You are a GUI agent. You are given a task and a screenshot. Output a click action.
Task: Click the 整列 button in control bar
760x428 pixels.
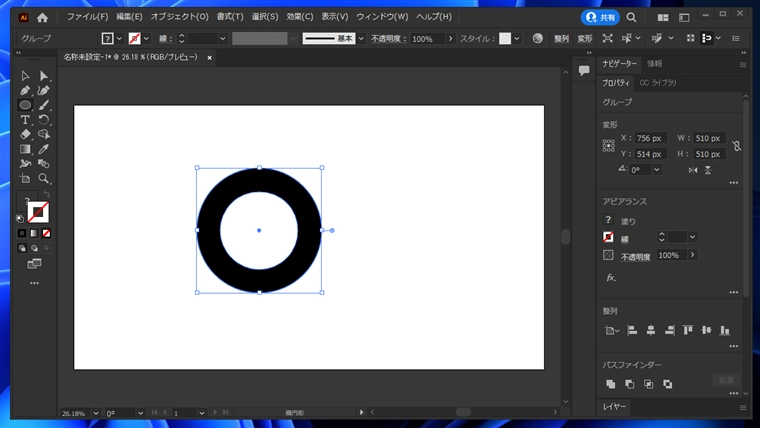coord(561,38)
